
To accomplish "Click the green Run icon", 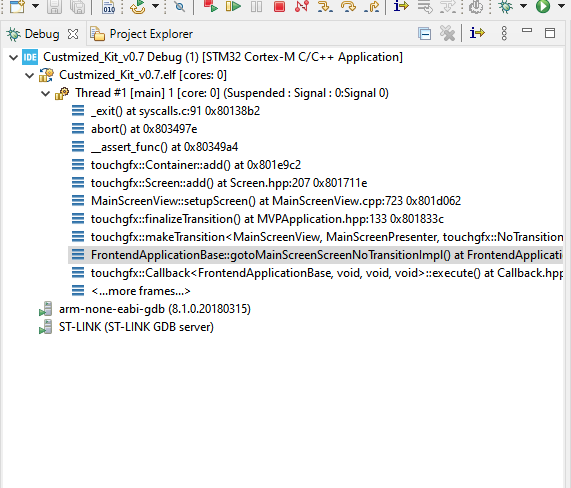I will pyautogui.click(x=543, y=6).
